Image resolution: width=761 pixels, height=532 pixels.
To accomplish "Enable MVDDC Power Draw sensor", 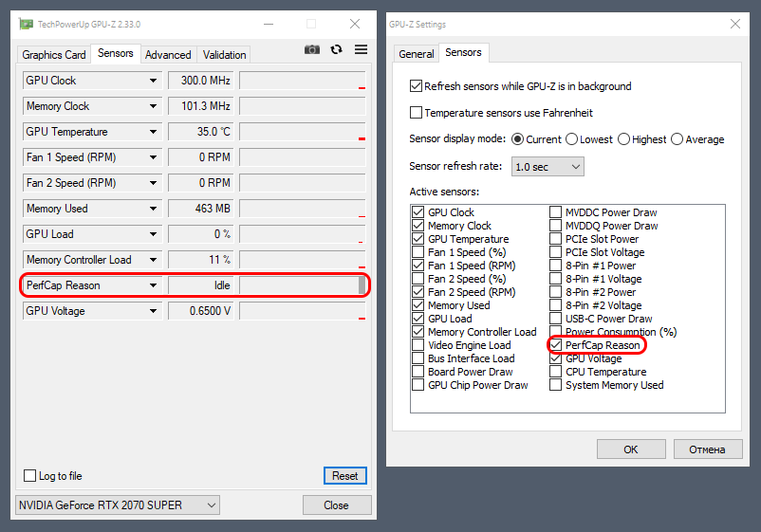I will 556,212.
